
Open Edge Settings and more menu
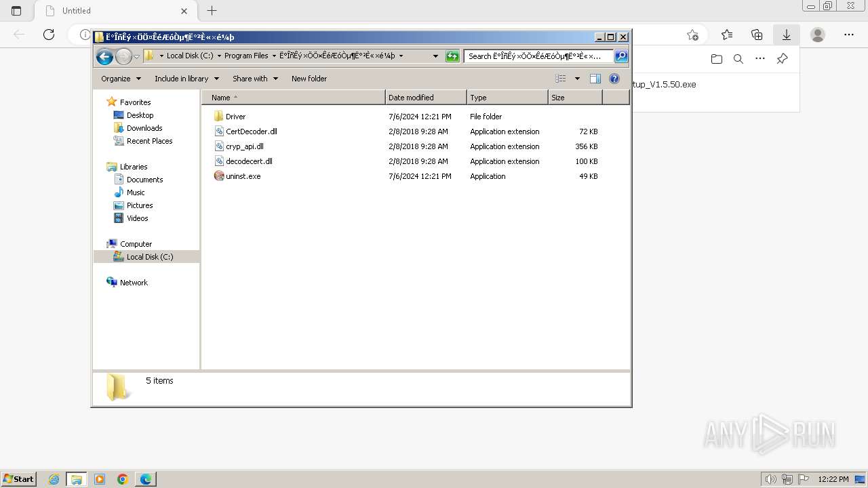849,35
